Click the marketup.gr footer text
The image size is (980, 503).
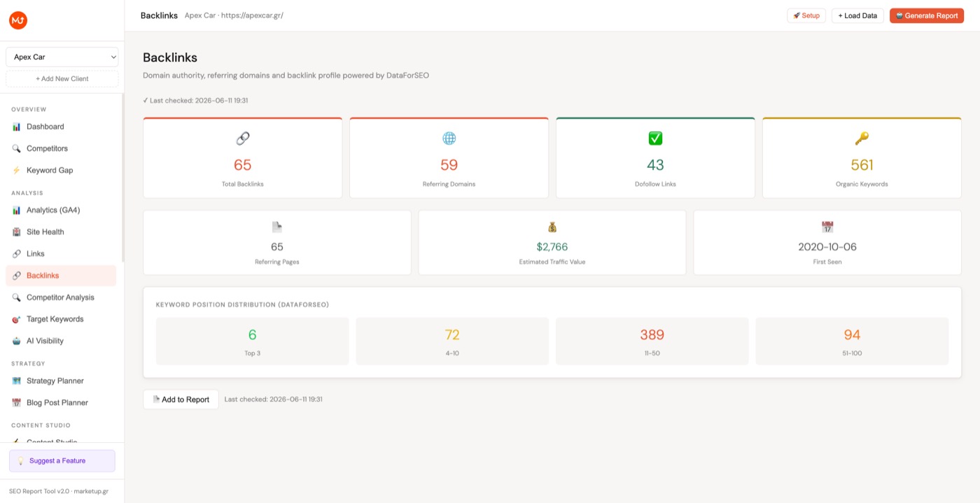click(90, 492)
